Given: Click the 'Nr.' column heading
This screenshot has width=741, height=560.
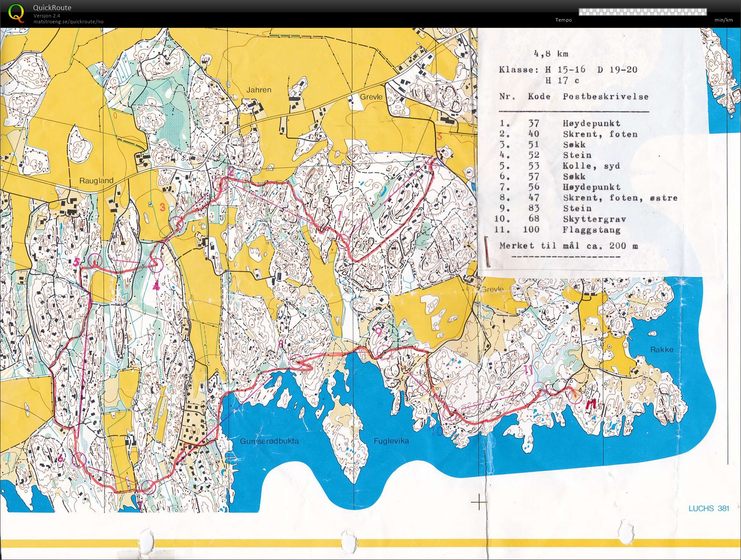Looking at the screenshot, I should click(507, 97).
